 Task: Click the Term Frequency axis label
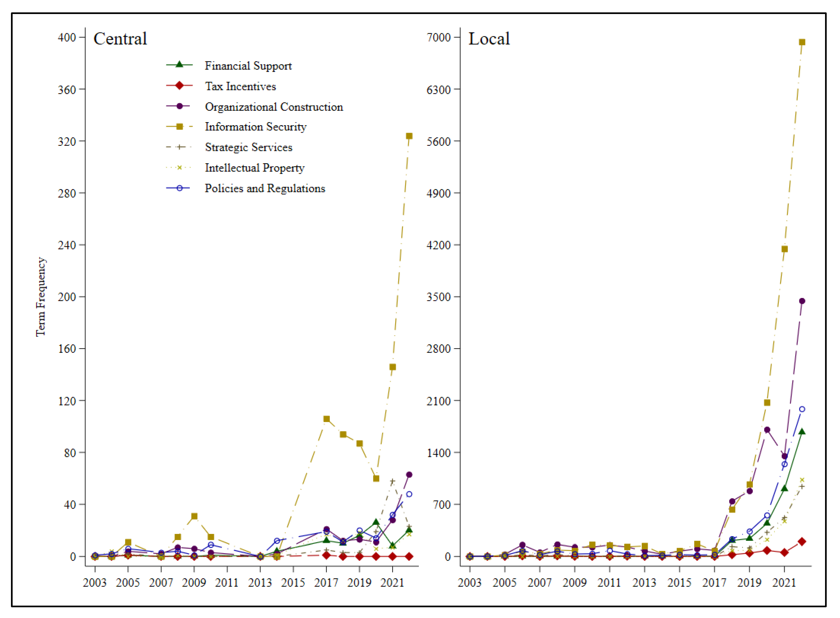tap(40, 297)
